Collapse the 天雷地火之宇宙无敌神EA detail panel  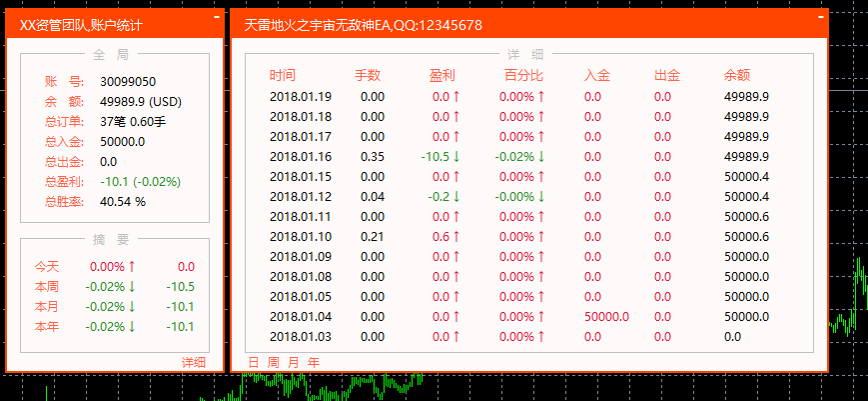click(x=821, y=17)
